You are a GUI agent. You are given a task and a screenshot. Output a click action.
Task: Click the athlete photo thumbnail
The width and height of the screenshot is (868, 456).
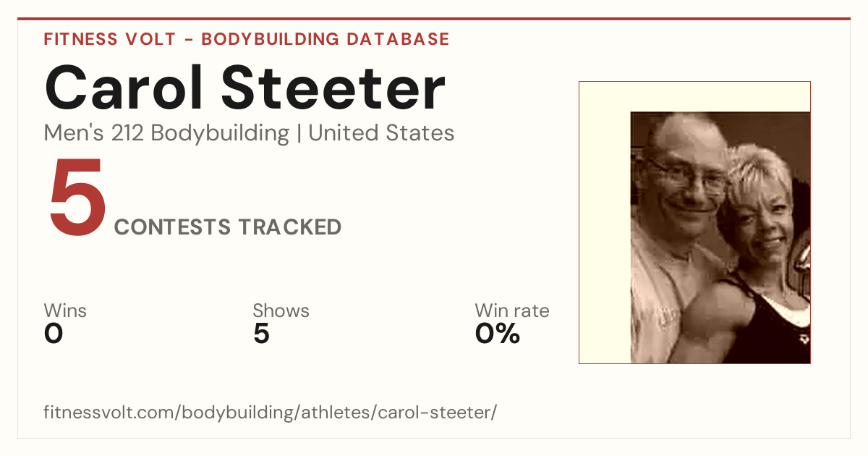tap(694, 222)
